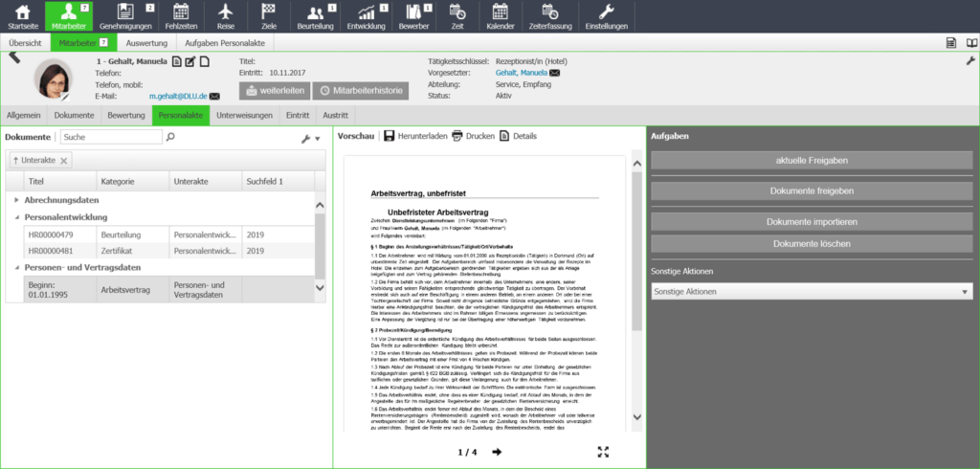Click the lined document icon next to Gehalt, Manuela

tap(177, 61)
